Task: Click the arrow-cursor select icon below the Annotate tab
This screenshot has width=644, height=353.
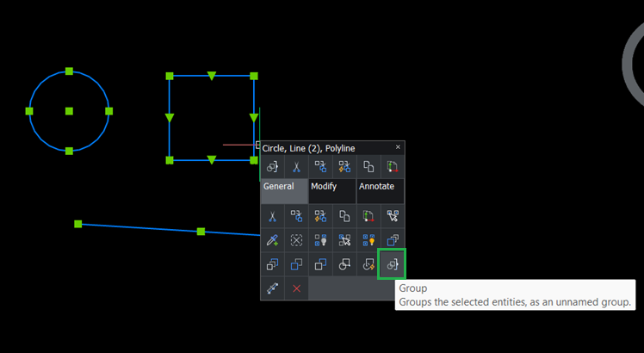Action: 393,216
